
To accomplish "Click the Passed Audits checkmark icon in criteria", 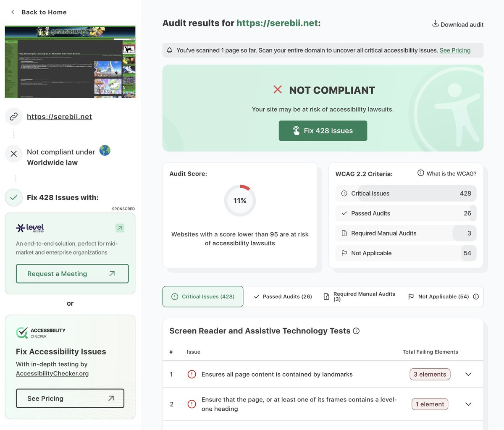I will [344, 213].
